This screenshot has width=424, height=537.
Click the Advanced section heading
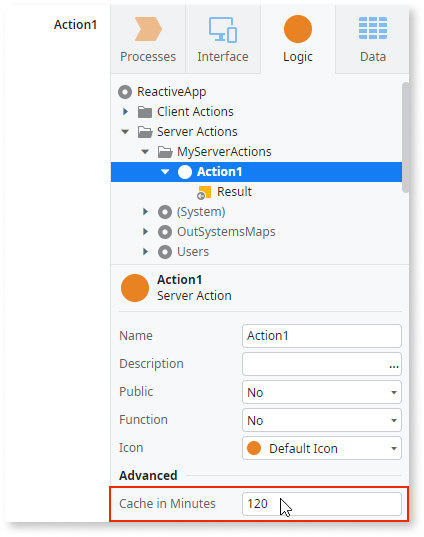click(x=148, y=476)
